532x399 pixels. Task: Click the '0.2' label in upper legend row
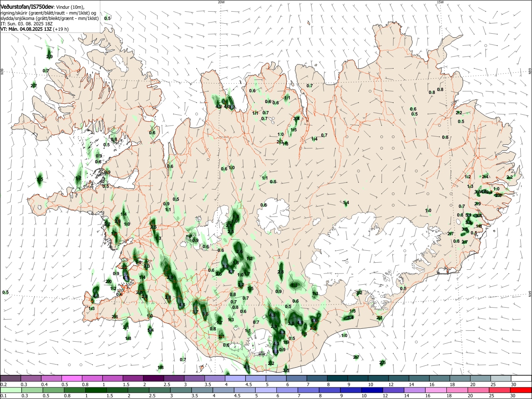(3, 384)
